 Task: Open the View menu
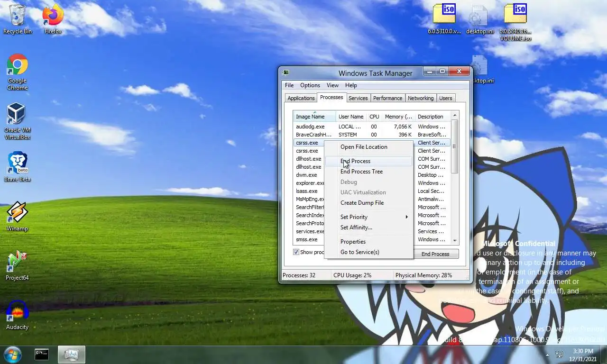(332, 85)
